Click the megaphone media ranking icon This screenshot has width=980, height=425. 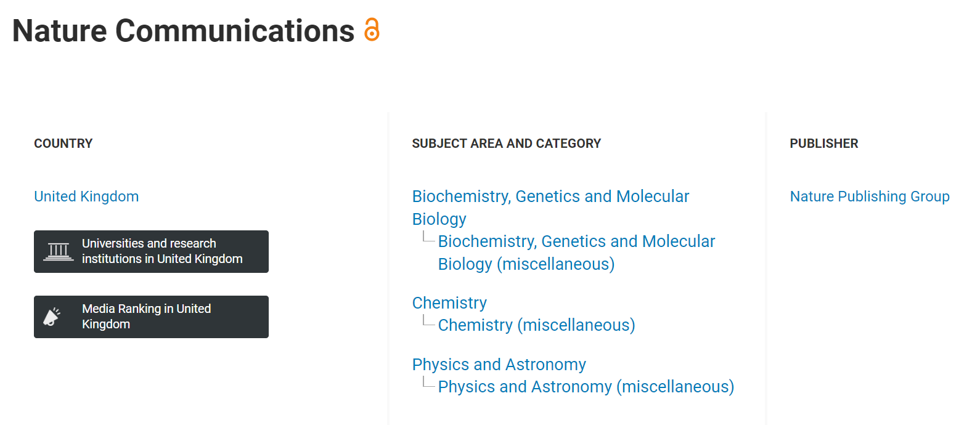click(52, 317)
